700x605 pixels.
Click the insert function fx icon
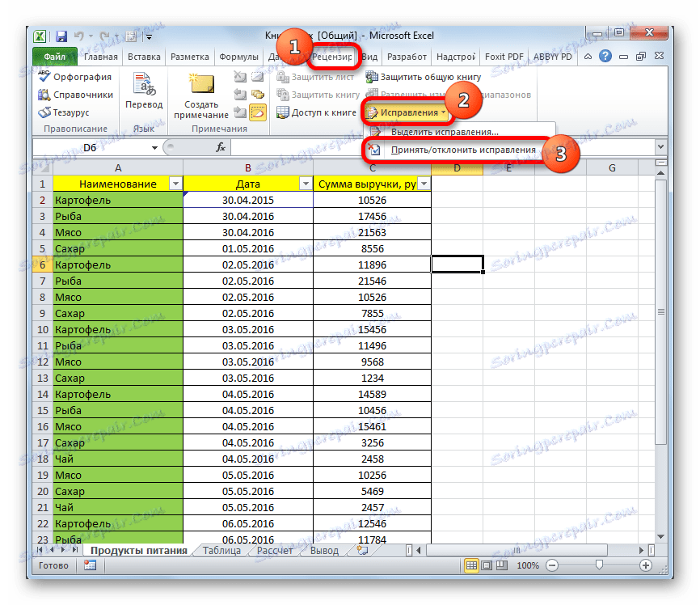pyautogui.click(x=221, y=147)
